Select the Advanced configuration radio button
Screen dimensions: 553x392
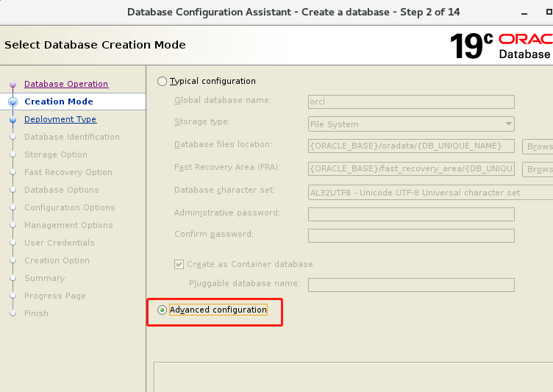(x=162, y=310)
